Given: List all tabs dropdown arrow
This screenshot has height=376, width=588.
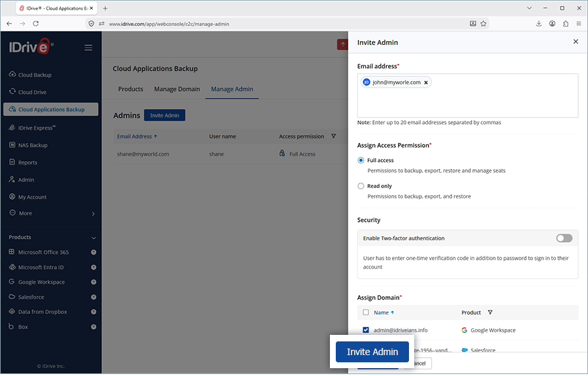Looking at the screenshot, I should [529, 8].
